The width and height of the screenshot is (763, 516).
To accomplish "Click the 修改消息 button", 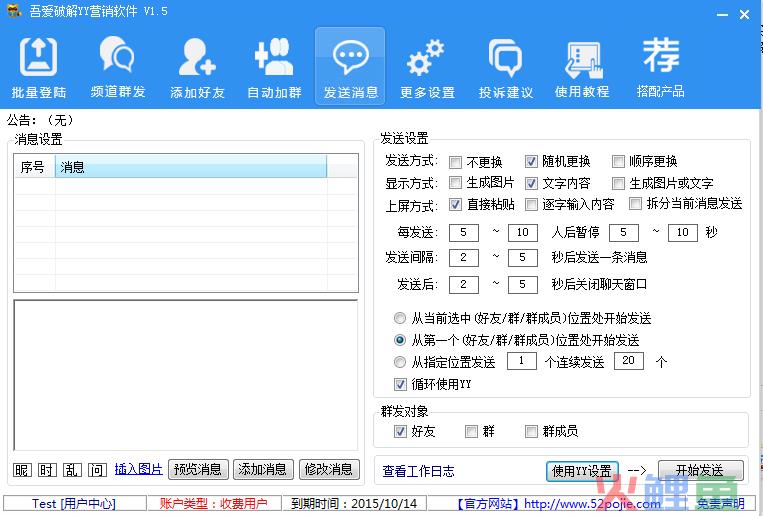I will 329,470.
